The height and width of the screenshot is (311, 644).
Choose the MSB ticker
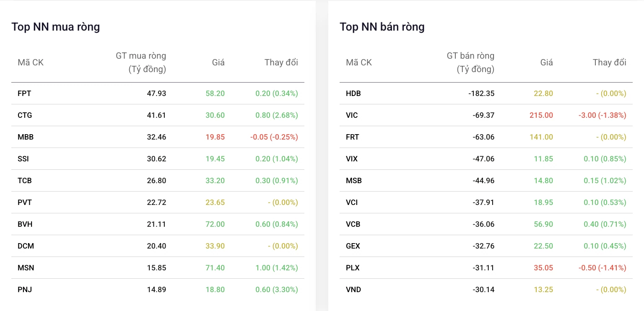point(354,181)
